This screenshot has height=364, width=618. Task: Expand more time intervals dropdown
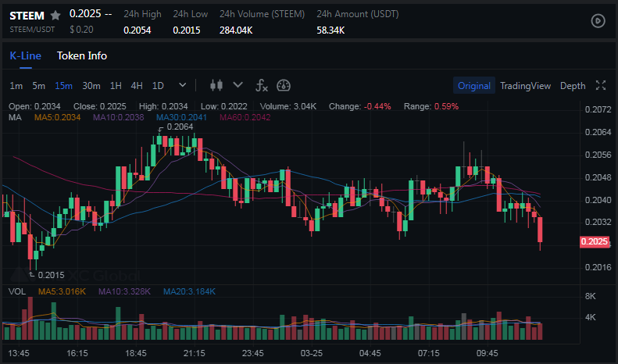coord(183,85)
